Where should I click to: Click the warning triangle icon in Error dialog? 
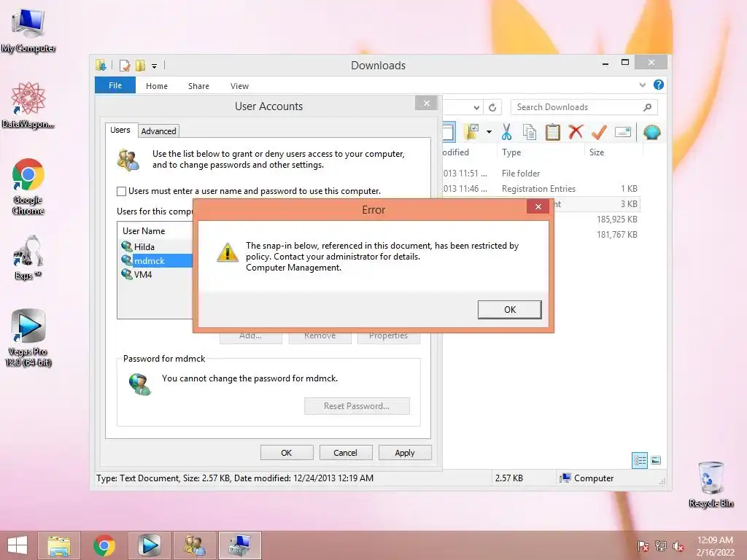(228, 252)
